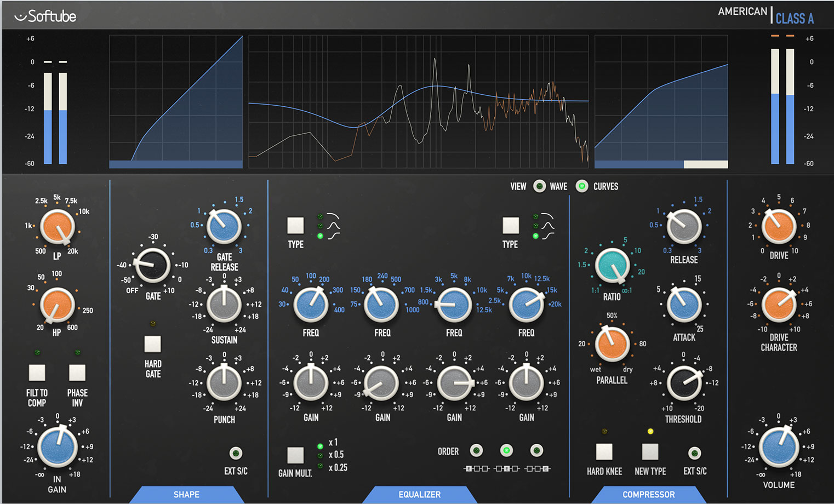Click the bell curve icon in left TYPE
Image resolution: width=834 pixels, height=504 pixels.
tap(333, 226)
